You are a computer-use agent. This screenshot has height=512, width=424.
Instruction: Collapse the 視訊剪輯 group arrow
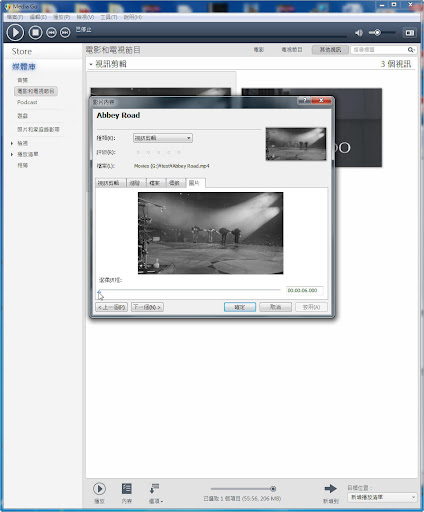(91, 64)
